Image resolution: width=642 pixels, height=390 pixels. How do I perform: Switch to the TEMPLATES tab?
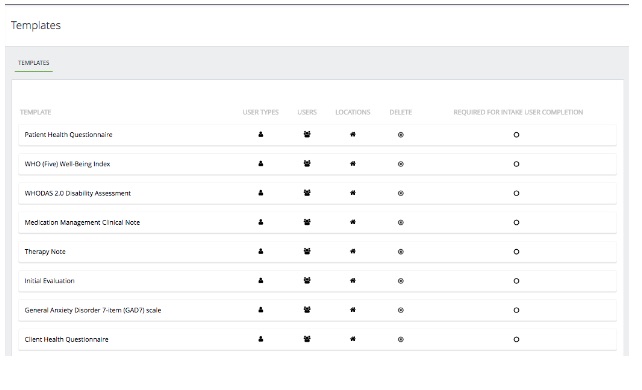pos(34,63)
